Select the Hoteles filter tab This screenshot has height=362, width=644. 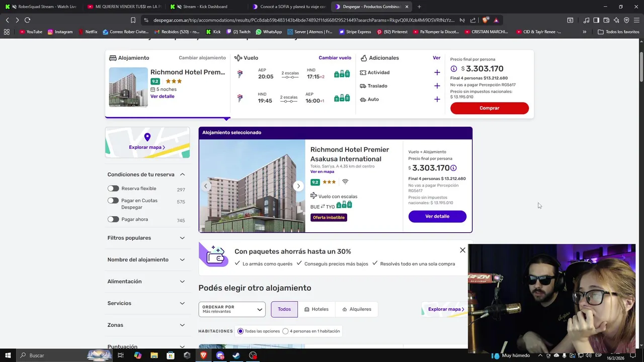[x=316, y=309]
